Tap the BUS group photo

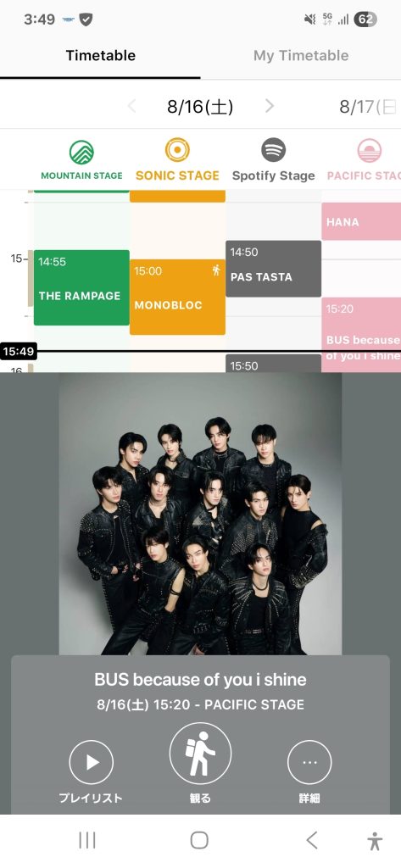pos(200,514)
